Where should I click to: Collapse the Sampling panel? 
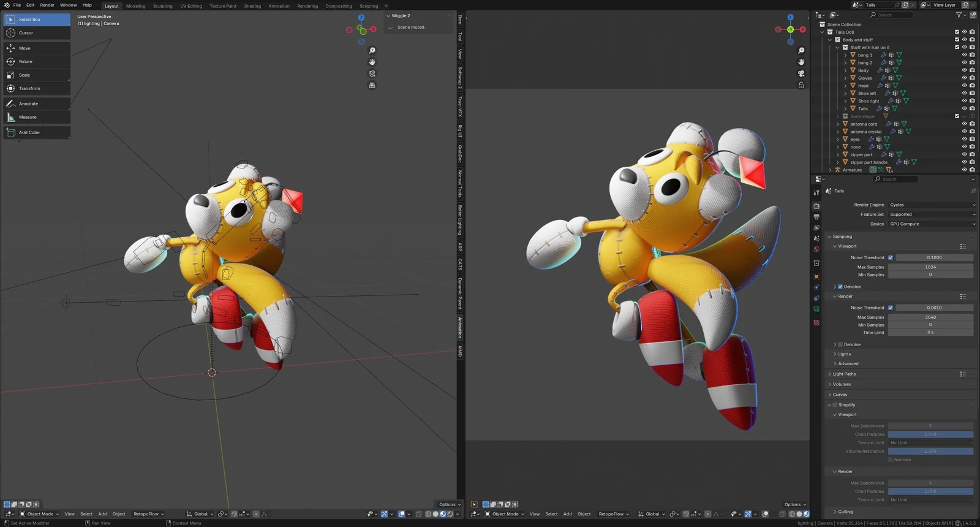[x=842, y=237]
